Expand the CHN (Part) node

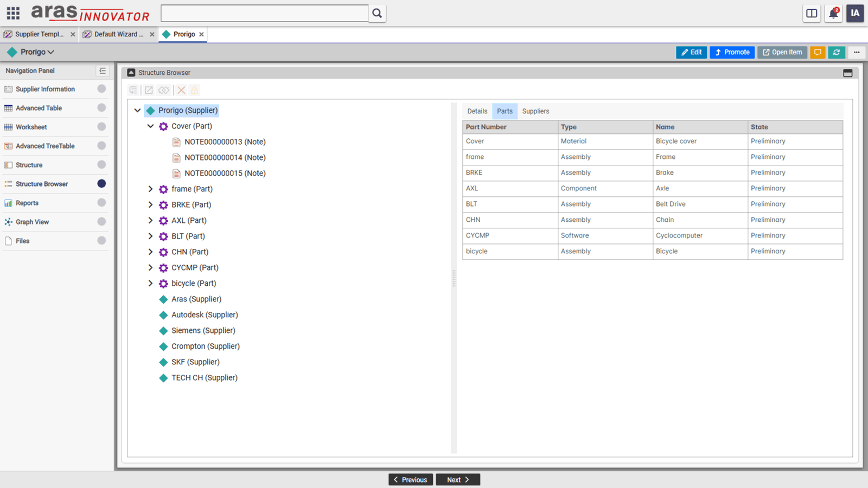tap(150, 252)
